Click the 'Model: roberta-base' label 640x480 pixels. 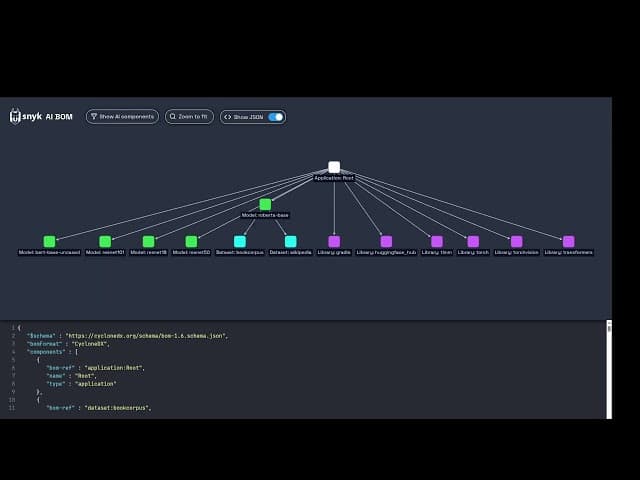[265, 215]
